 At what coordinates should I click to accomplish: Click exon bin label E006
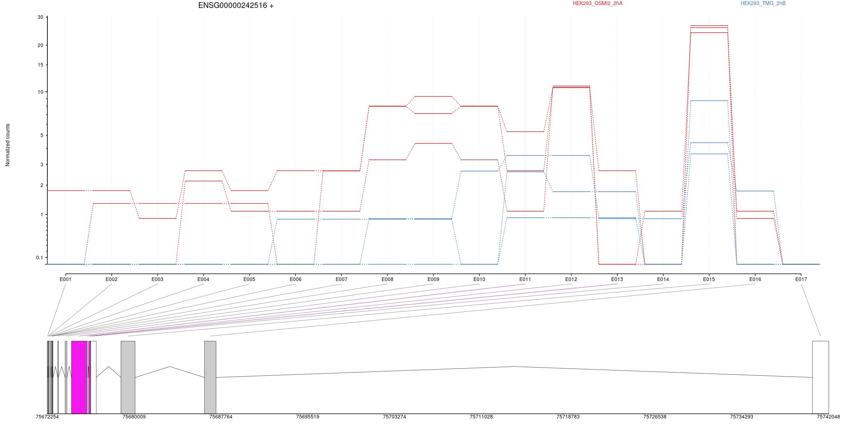(295, 279)
